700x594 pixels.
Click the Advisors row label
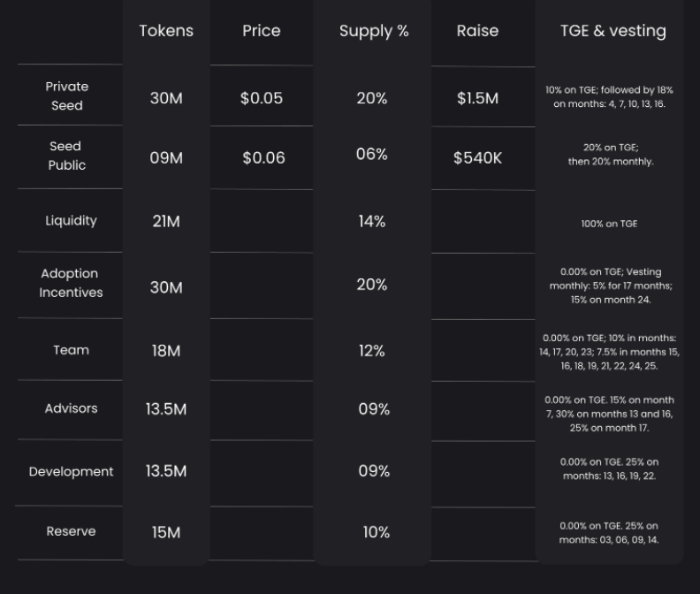(71, 408)
